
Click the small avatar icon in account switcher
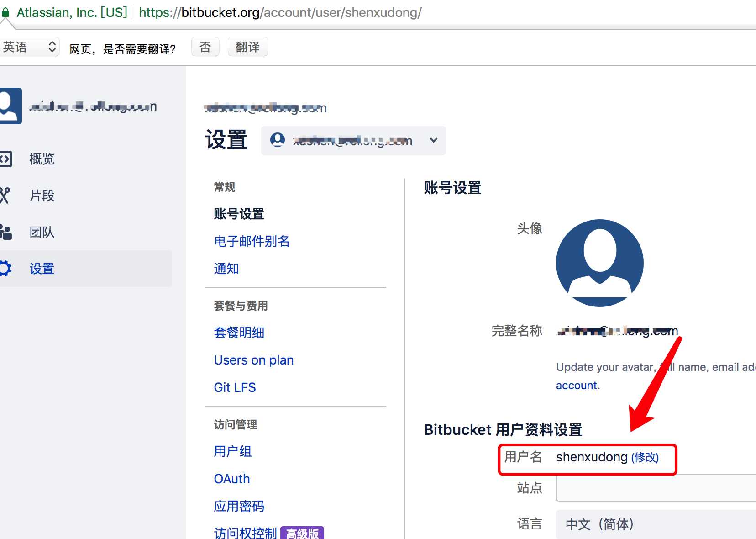pos(278,140)
